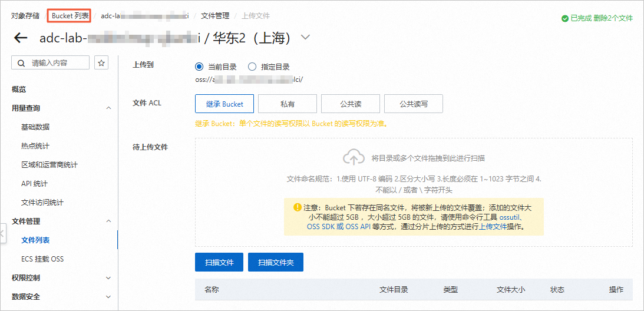Open the OSS API link in notice

coord(358,227)
